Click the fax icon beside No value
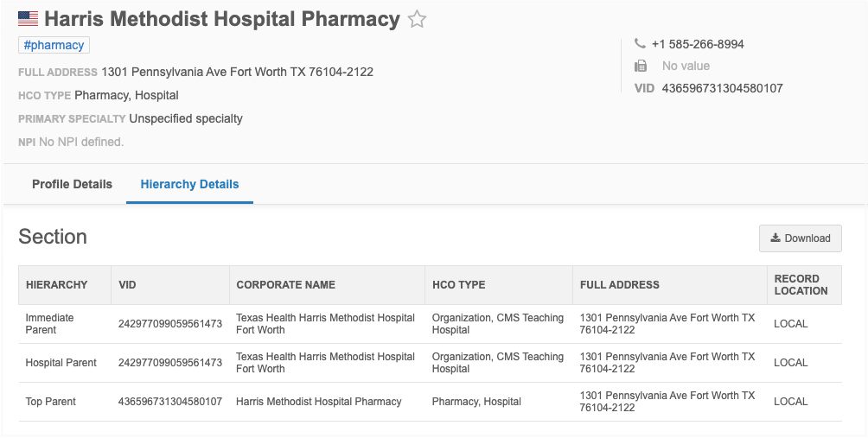The image size is (868, 438). (641, 67)
